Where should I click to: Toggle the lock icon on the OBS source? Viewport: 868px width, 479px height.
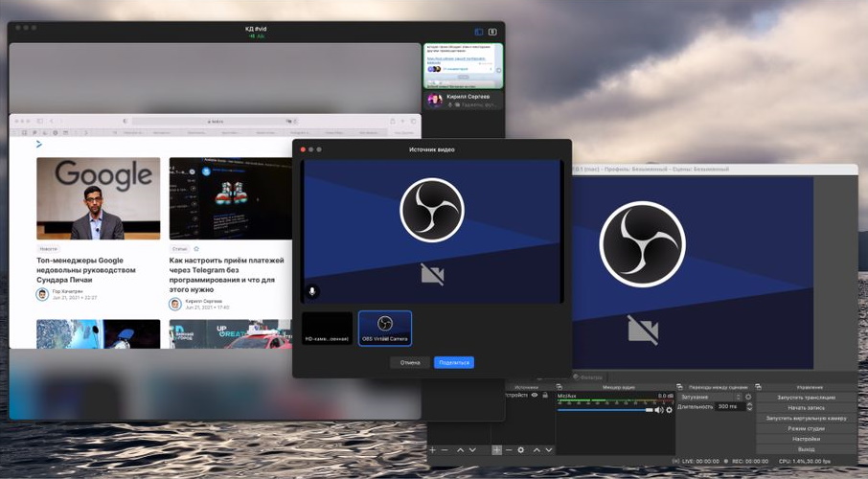tap(545, 396)
